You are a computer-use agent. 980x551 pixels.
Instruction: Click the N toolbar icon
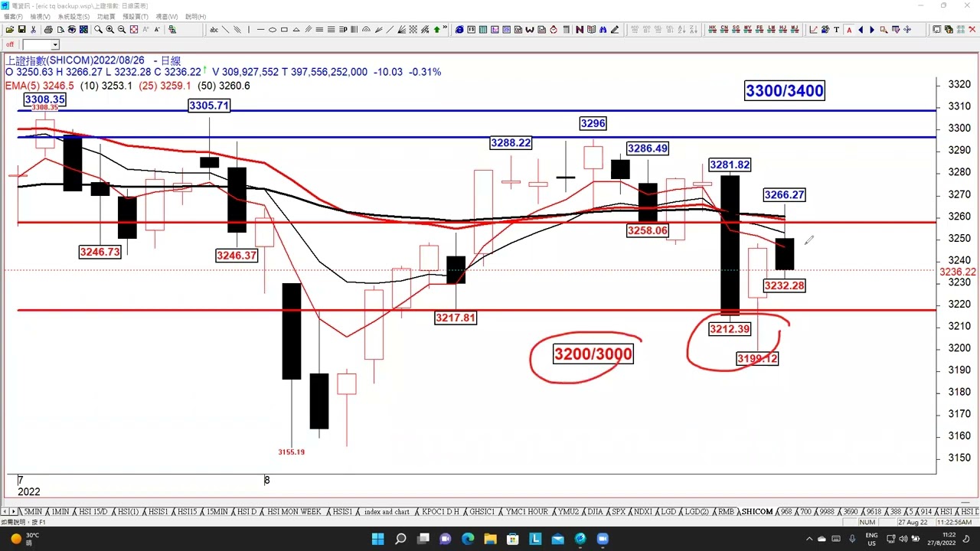pyautogui.click(x=580, y=30)
